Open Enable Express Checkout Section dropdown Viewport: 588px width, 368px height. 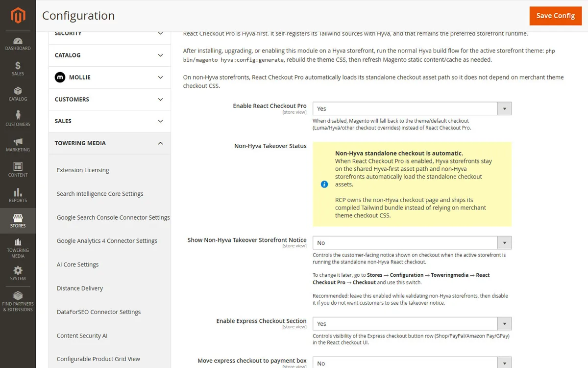coord(412,323)
